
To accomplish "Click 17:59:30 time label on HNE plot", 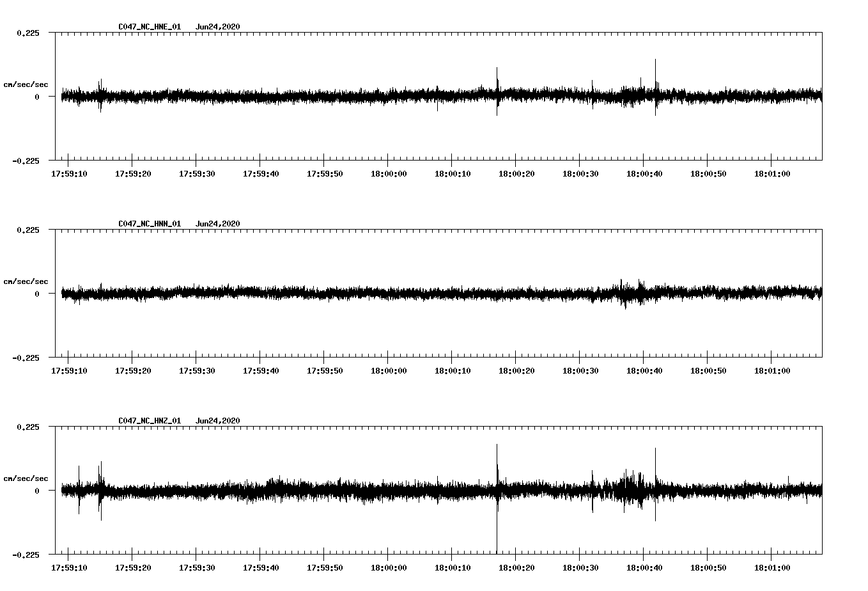I will click(197, 174).
